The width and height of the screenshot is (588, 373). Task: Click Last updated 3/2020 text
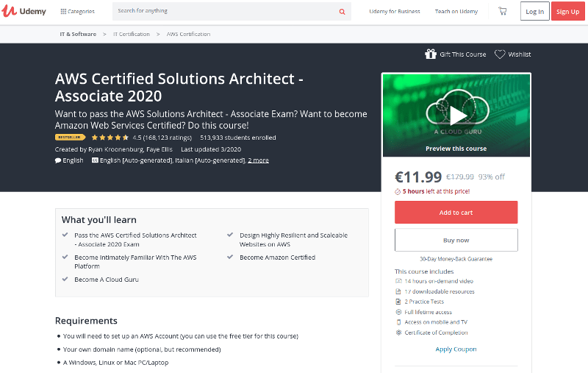click(x=211, y=149)
